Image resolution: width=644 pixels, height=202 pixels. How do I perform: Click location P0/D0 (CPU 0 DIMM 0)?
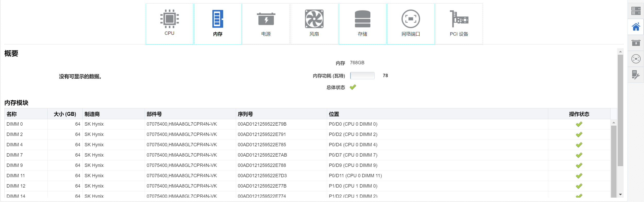[x=353, y=124]
